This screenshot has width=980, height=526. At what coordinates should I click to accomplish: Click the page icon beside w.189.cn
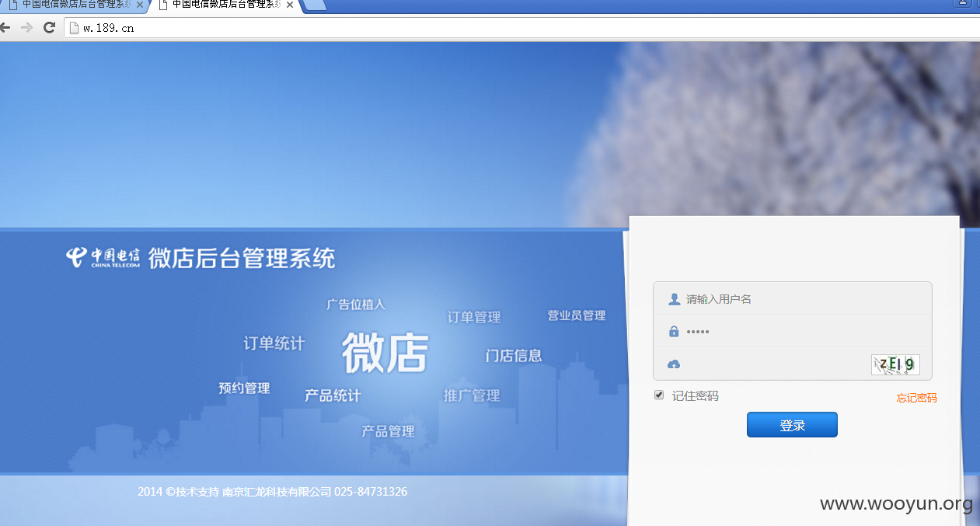pyautogui.click(x=75, y=28)
